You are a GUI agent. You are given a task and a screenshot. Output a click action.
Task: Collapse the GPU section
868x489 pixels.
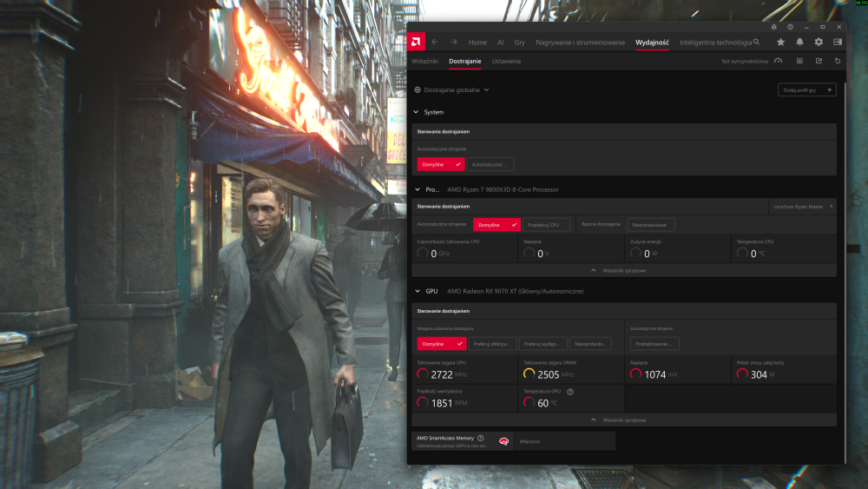[x=418, y=291]
